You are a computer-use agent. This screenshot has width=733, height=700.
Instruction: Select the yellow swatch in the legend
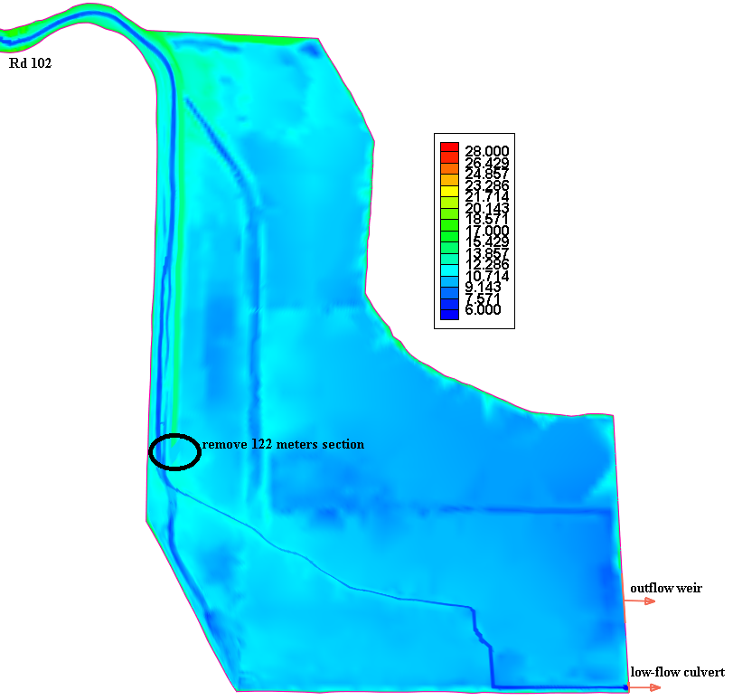pos(449,190)
